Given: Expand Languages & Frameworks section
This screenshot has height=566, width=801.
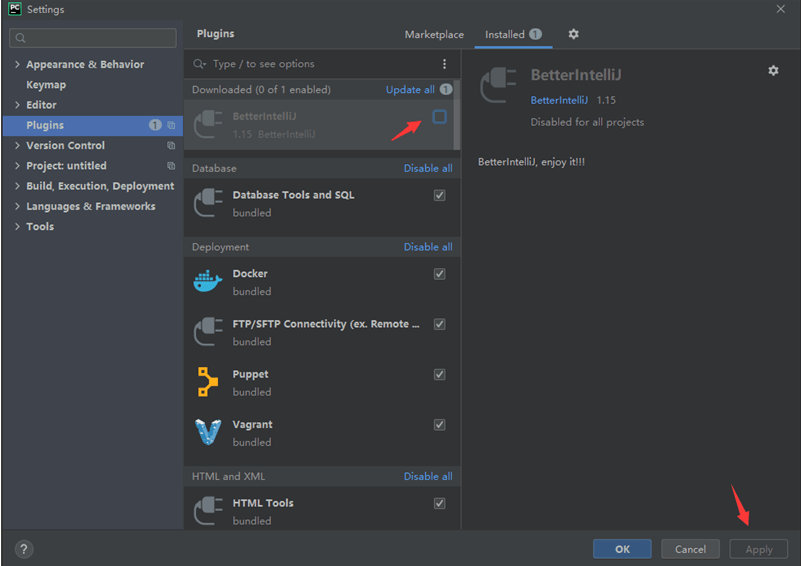Looking at the screenshot, I should pos(17,207).
